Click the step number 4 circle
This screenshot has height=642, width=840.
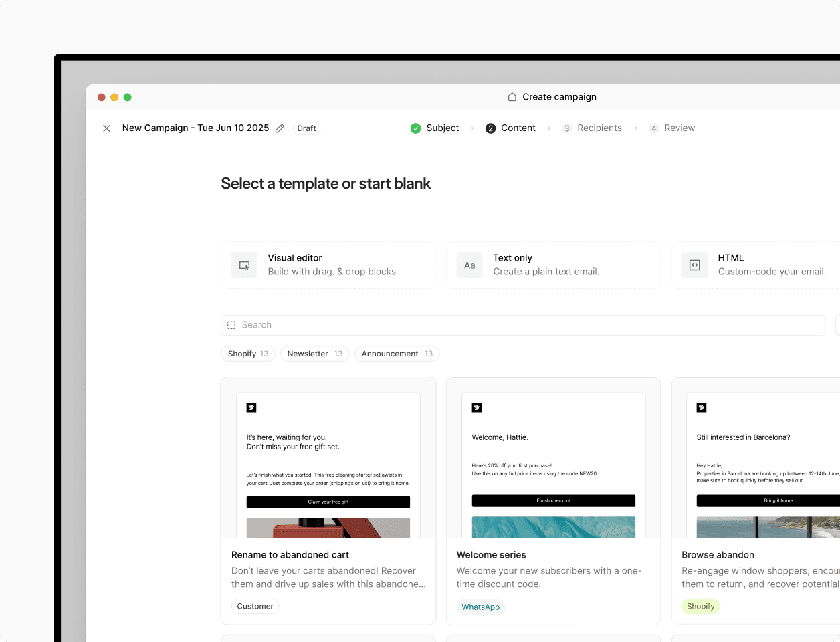[654, 128]
